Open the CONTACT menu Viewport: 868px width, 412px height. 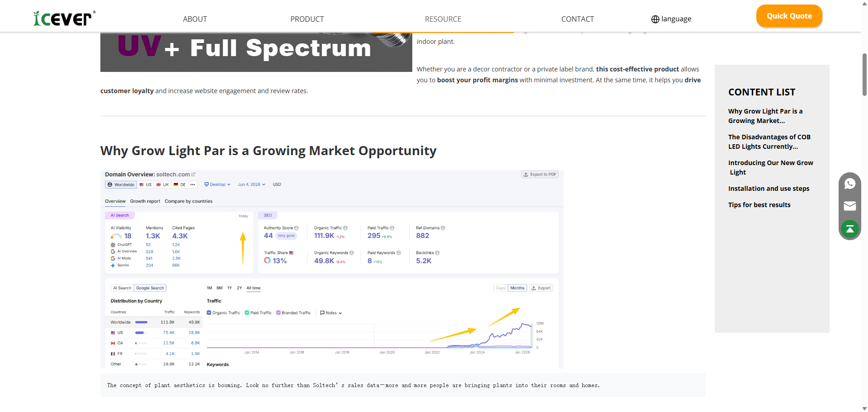577,19
